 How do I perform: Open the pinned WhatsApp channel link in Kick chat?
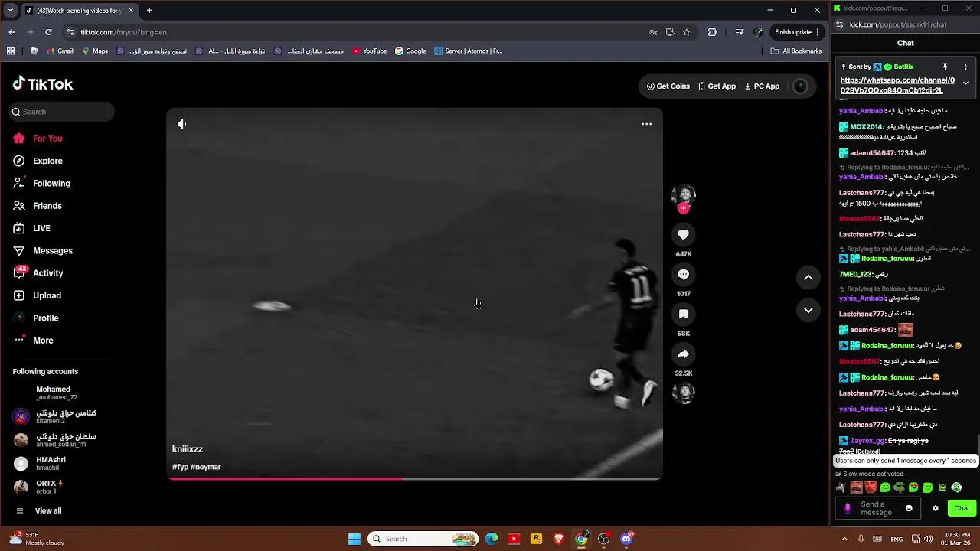pos(897,85)
